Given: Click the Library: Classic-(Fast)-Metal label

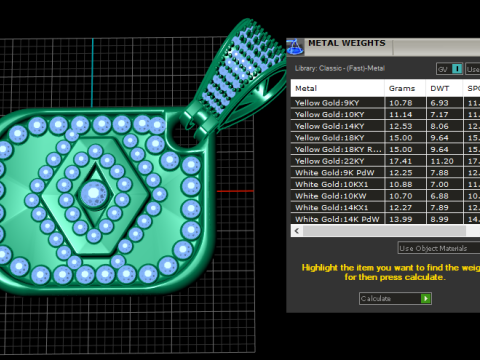Looking at the screenshot, I should (x=340, y=68).
